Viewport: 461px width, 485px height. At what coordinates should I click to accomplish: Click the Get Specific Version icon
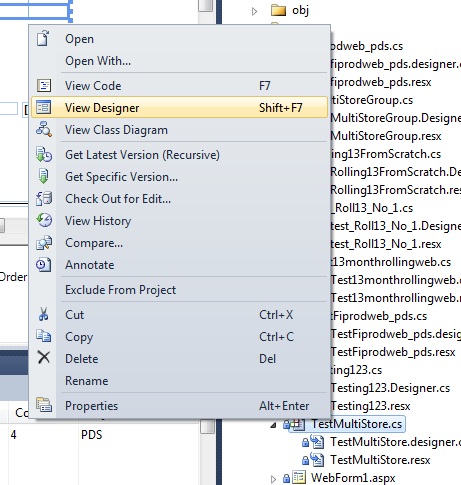pyautogui.click(x=44, y=176)
